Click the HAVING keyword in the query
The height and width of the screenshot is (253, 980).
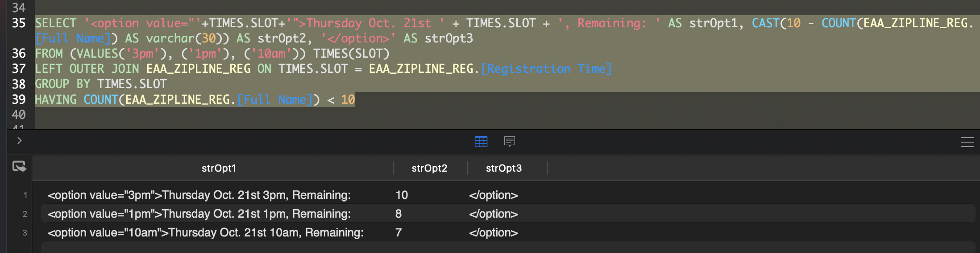click(x=56, y=99)
